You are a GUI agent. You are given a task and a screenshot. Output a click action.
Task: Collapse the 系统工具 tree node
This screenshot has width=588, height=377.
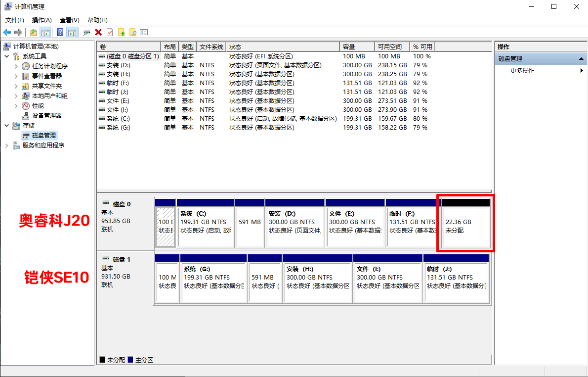point(7,56)
